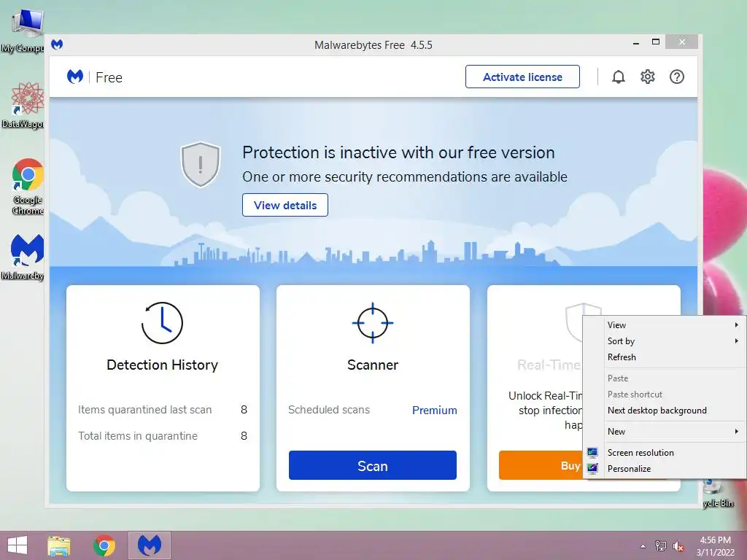Screen dimensions: 747x560
Task: Click the Detection History clock icon
Action: click(162, 323)
